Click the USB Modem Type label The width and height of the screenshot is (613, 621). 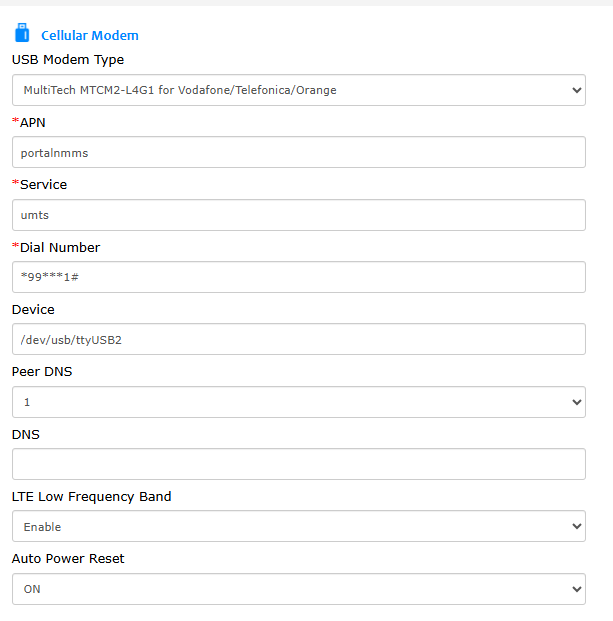coord(68,60)
